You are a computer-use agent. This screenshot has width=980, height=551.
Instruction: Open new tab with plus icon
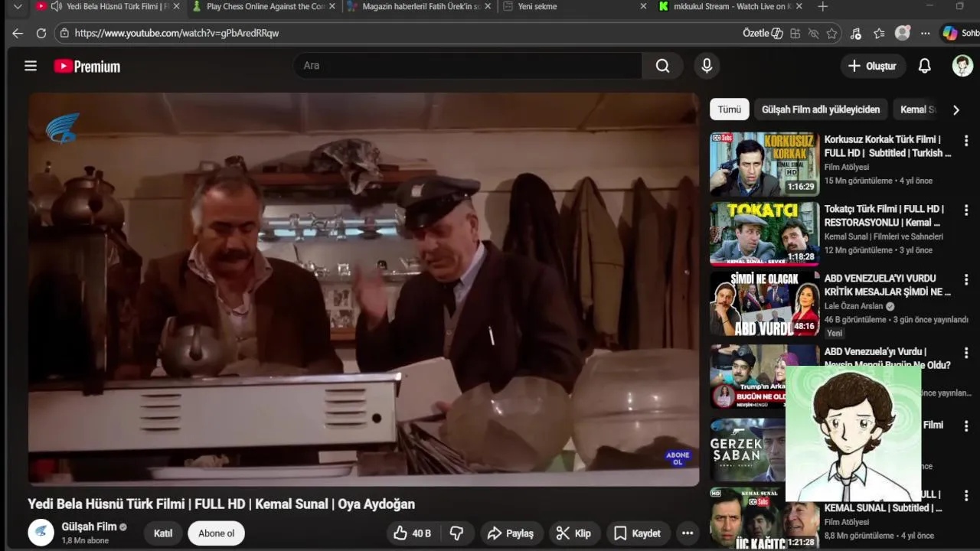(x=822, y=6)
